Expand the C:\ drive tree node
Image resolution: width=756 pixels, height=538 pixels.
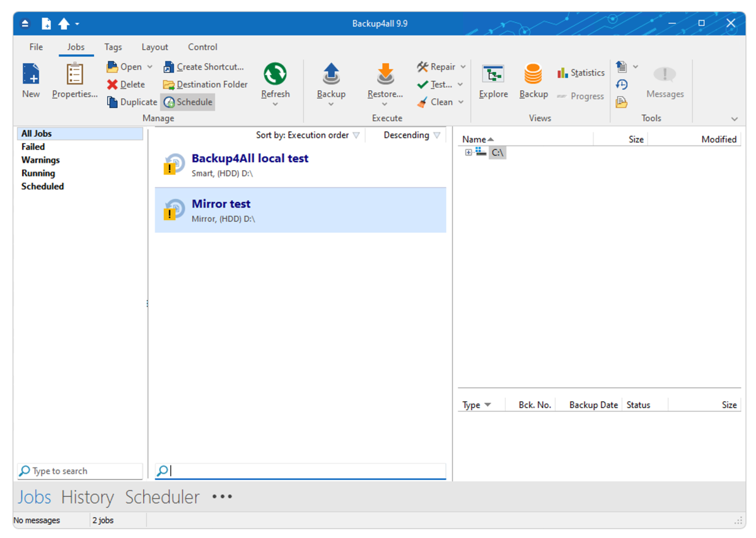468,153
